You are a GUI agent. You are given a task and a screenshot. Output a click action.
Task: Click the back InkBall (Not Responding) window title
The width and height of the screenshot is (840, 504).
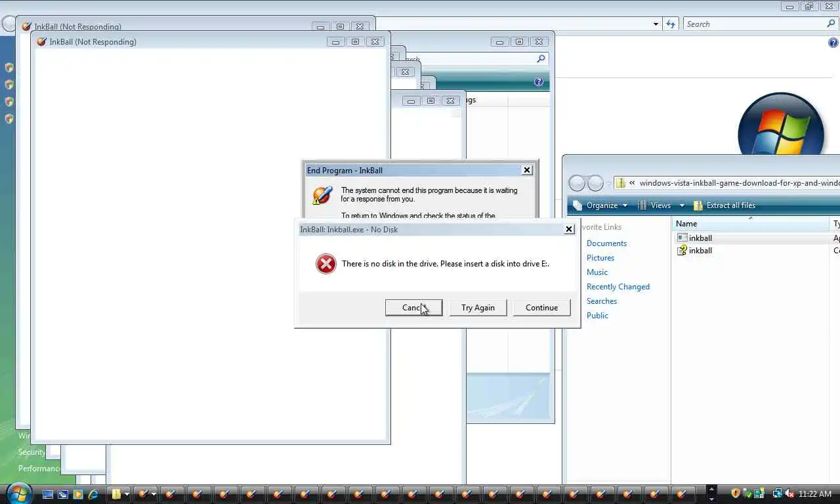[x=77, y=27]
